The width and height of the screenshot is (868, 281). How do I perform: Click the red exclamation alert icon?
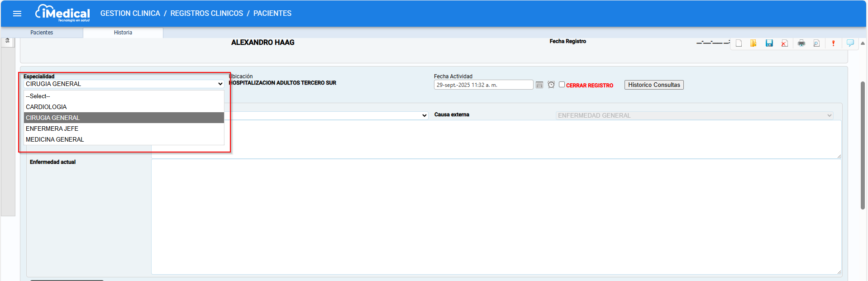[833, 43]
